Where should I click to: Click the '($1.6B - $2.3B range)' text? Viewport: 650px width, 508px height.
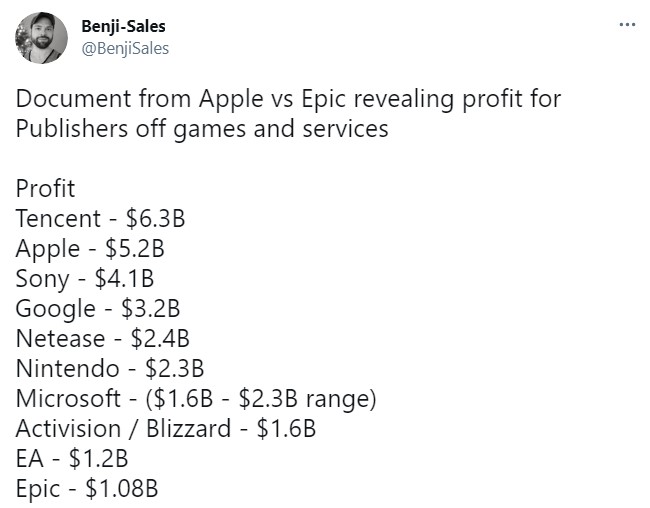[x=260, y=399]
